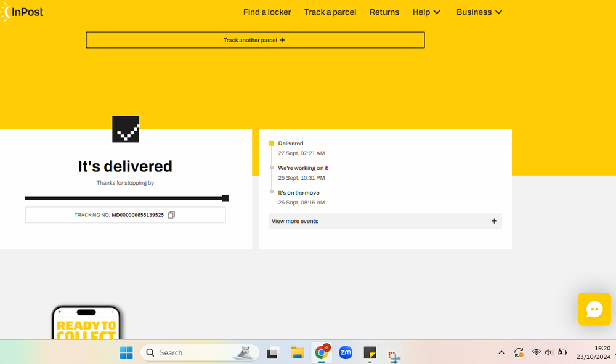Expand View more events
The height and width of the screenshot is (364, 616).
point(385,221)
